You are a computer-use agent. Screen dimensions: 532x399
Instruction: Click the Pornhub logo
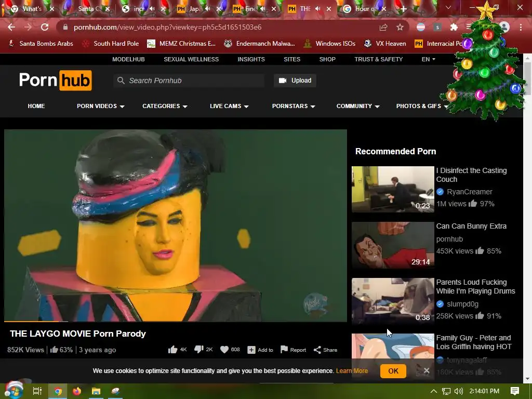coord(55,81)
